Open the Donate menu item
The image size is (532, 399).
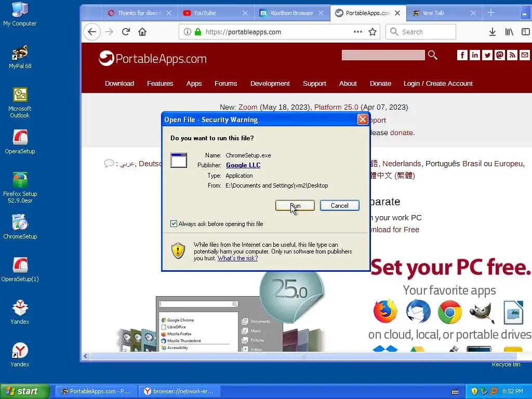click(380, 84)
